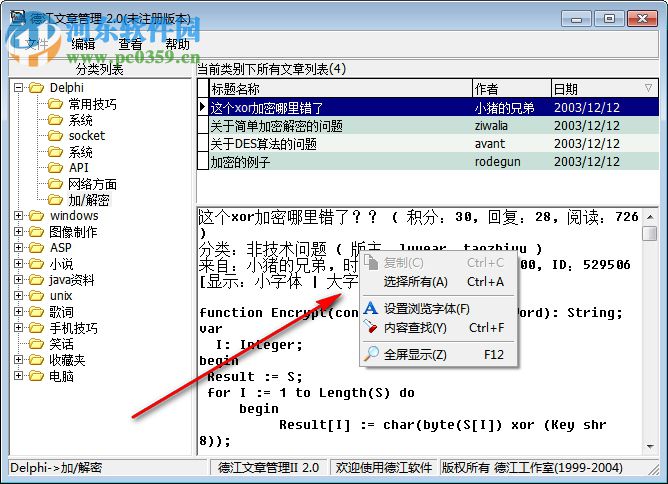Image resolution: width=668 pixels, height=484 pixels.
Task: Click the java资料 folder icon
Action: click(37, 279)
